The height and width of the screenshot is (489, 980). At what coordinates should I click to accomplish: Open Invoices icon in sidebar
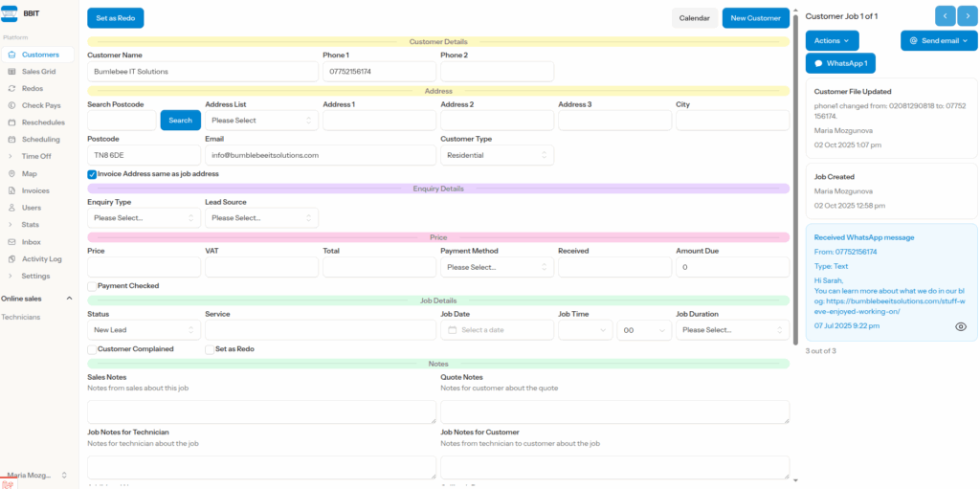pos(11,191)
